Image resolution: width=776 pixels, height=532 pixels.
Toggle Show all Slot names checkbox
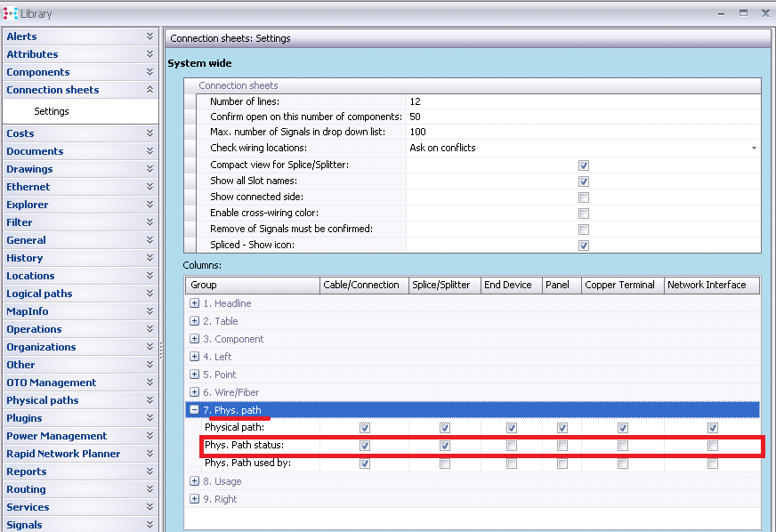(x=584, y=181)
